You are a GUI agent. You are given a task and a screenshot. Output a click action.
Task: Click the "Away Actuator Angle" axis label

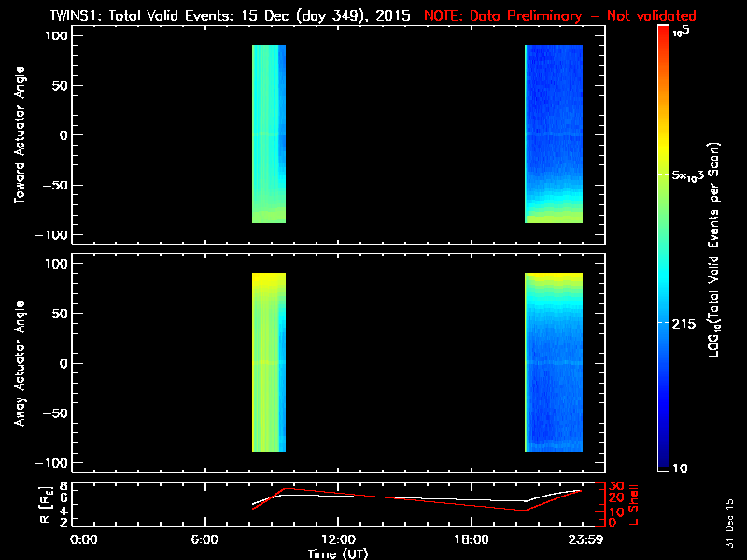coord(20,363)
